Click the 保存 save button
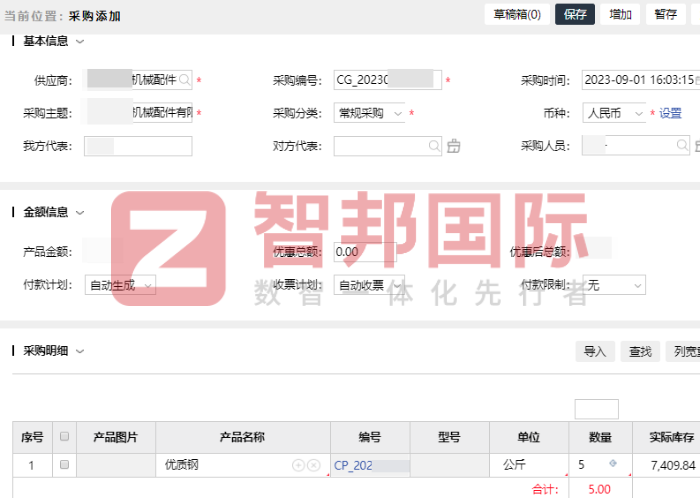Image resolution: width=700 pixels, height=498 pixels. point(575,15)
